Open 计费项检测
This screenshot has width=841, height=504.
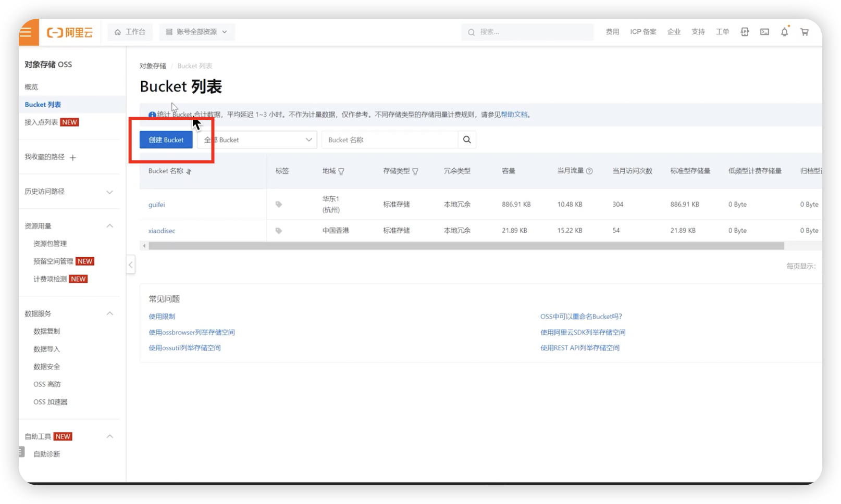pyautogui.click(x=50, y=279)
